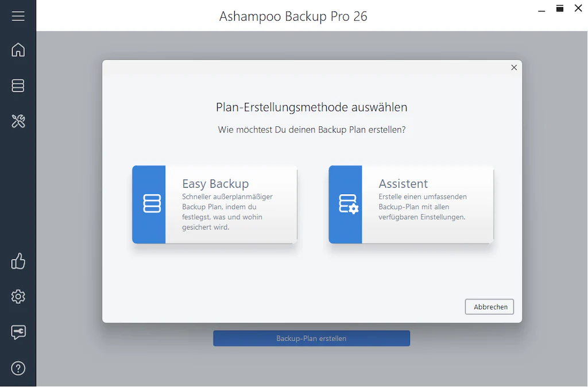Click the thumbs-up feedback icon
This screenshot has width=588, height=387.
(18, 261)
